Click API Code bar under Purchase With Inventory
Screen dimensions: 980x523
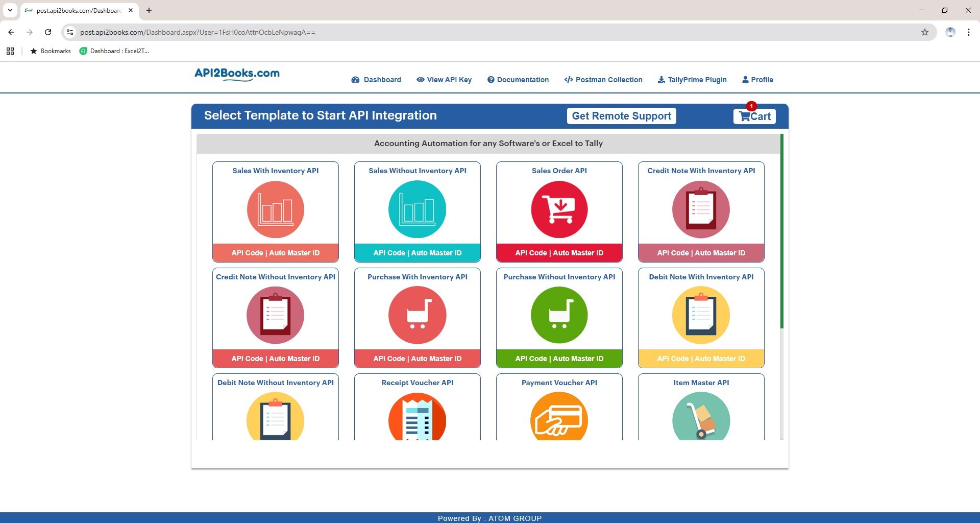(418, 359)
